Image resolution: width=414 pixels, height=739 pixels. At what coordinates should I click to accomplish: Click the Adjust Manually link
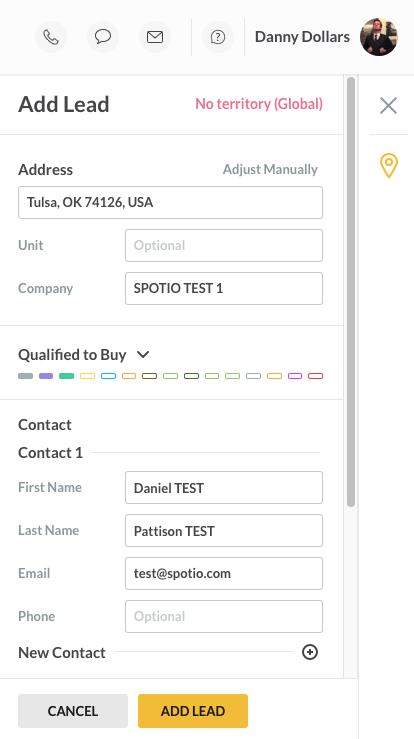click(x=270, y=169)
